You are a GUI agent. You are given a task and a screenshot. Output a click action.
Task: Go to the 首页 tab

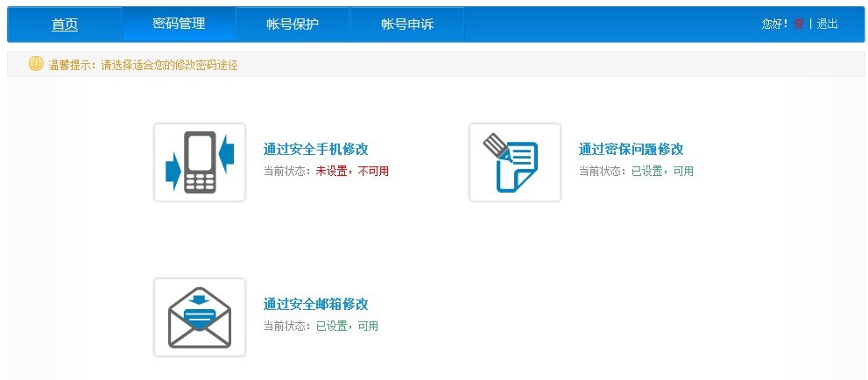(65, 25)
